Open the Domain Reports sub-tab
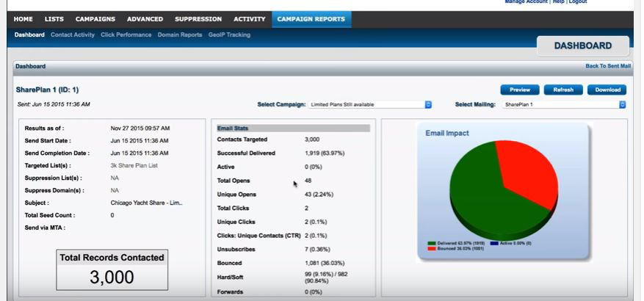Image resolution: width=644 pixels, height=301 pixels. point(180,35)
